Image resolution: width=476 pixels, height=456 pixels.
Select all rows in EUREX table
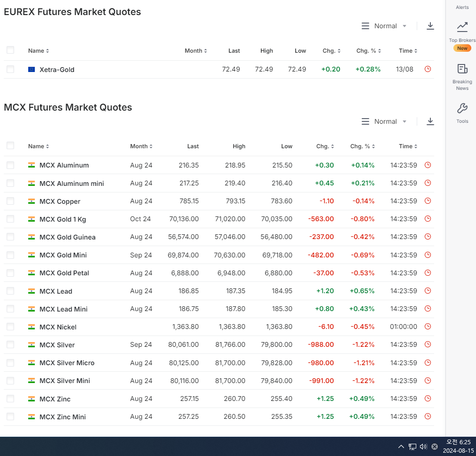pyautogui.click(x=10, y=50)
